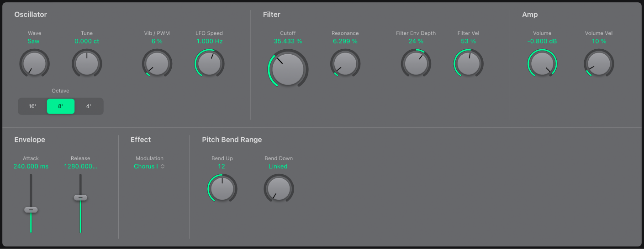Screen dimensions: 644x250
Task: Click the Vib / PWM knob
Action: (157, 63)
